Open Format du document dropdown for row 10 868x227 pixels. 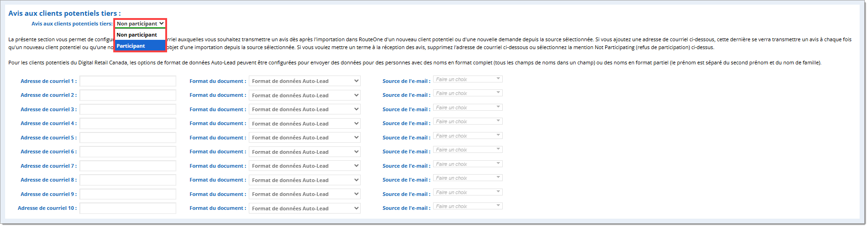(x=304, y=208)
